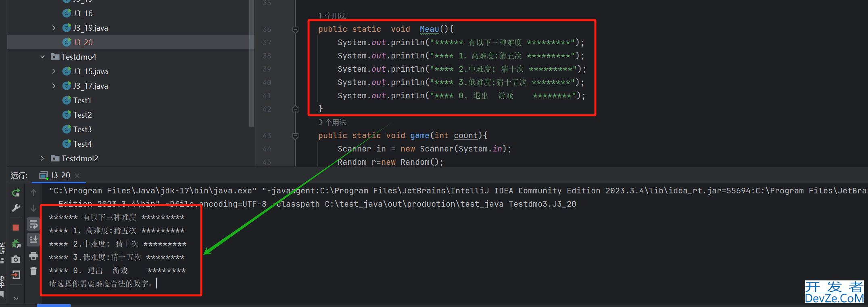The height and width of the screenshot is (307, 868).
Task: Click console line '1. 高难度:猜五次'
Action: [117, 230]
